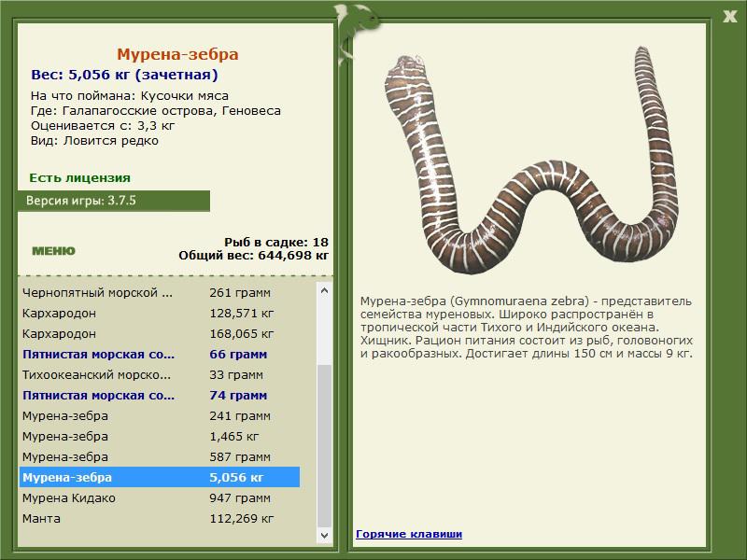The width and height of the screenshot is (747, 560).
Task: Select the Чернопятный морской 261 грамм row
Action: (160, 292)
